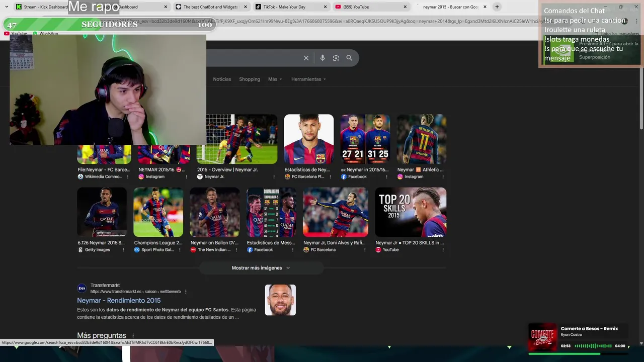Image resolution: width=644 pixels, height=362 pixels.
Task: Click the Wikimedia Commo... source label
Action: pyautogui.click(x=104, y=177)
